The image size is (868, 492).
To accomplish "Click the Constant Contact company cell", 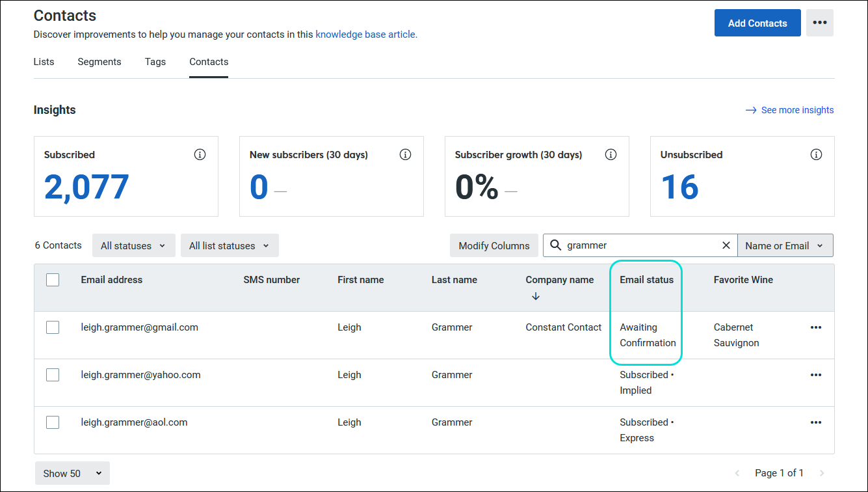I will pyautogui.click(x=564, y=327).
